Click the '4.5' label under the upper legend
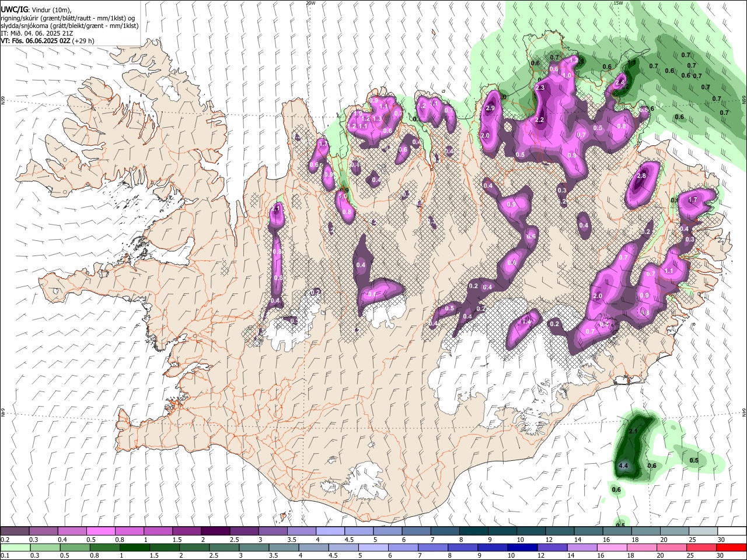The width and height of the screenshot is (747, 560). (x=350, y=540)
